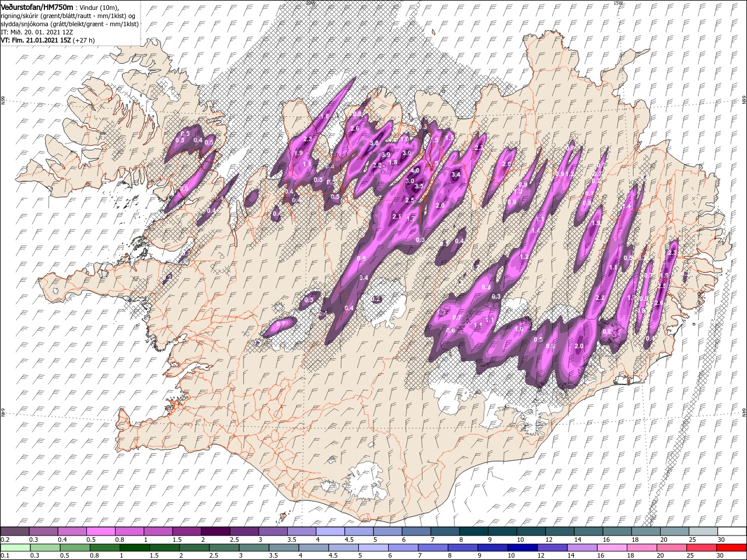This screenshot has height=560, width=747.
Task: Pick the light purple swatch above lower 14
Action: (x=582, y=548)
